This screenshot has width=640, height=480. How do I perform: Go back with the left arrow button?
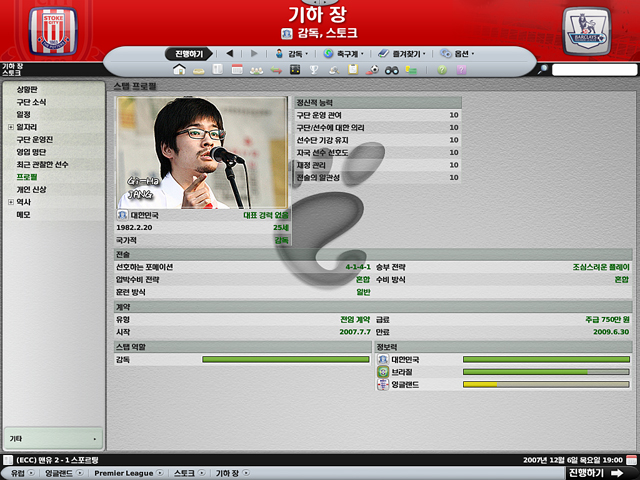(229, 52)
